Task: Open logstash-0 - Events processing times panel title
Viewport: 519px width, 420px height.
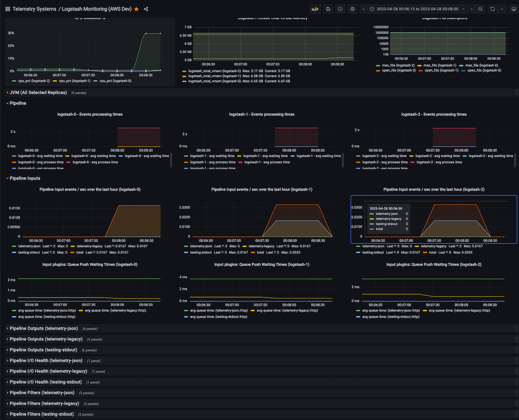Action: coord(90,114)
